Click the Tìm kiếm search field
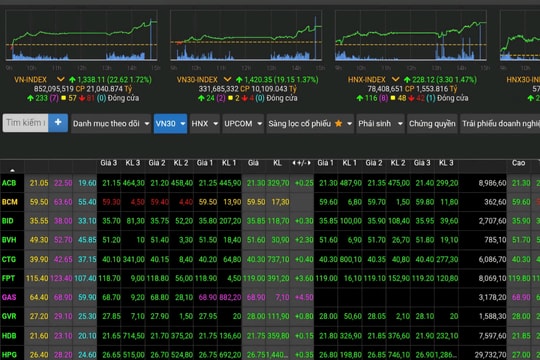 coord(25,123)
